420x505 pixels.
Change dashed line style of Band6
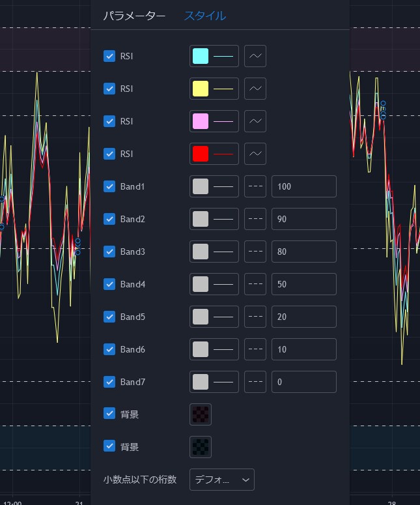255,349
